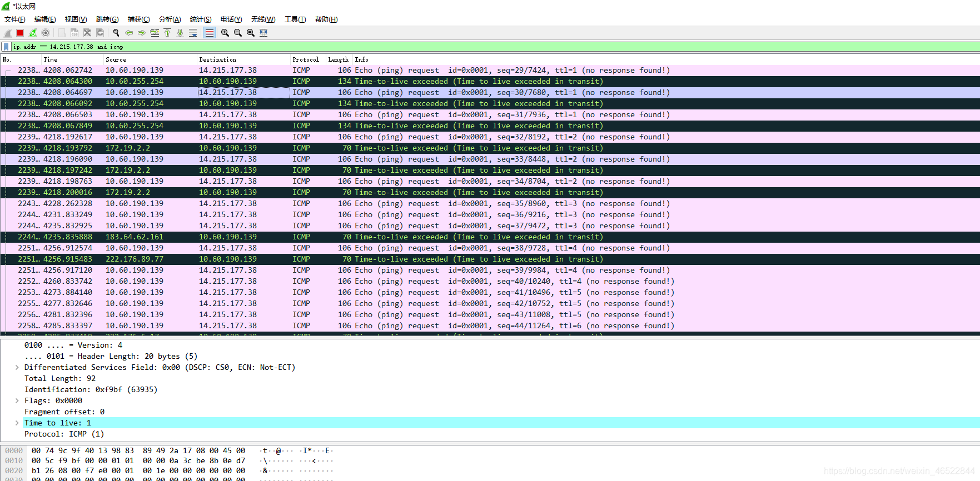Click Identification: 0xf9bf (63935) field

(x=91, y=390)
